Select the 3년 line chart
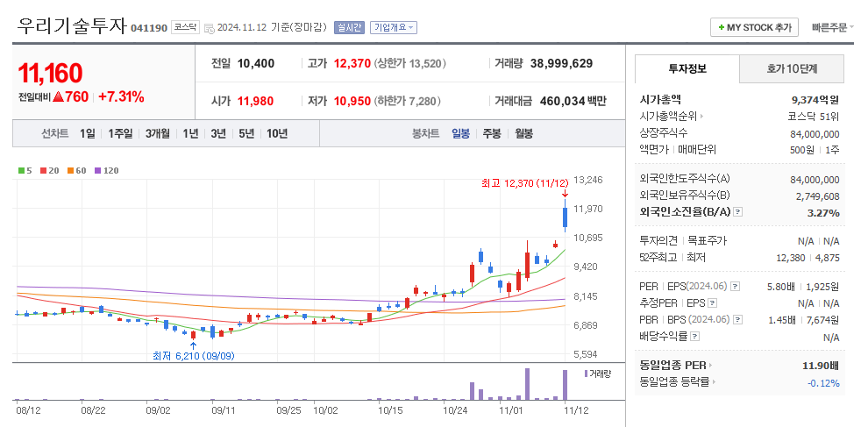Screen dimensions: 868x427 pyautogui.click(x=218, y=133)
